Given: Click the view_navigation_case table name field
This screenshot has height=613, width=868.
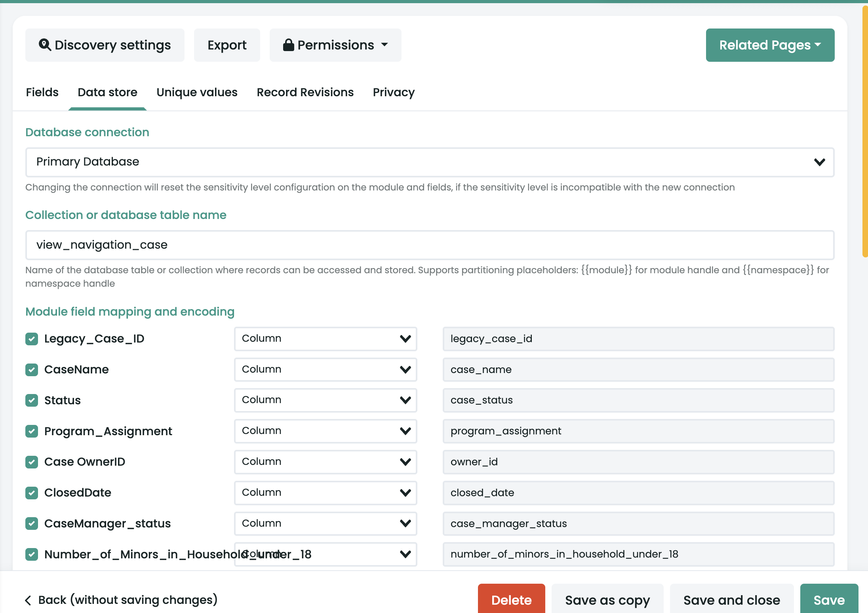Looking at the screenshot, I should pyautogui.click(x=430, y=245).
